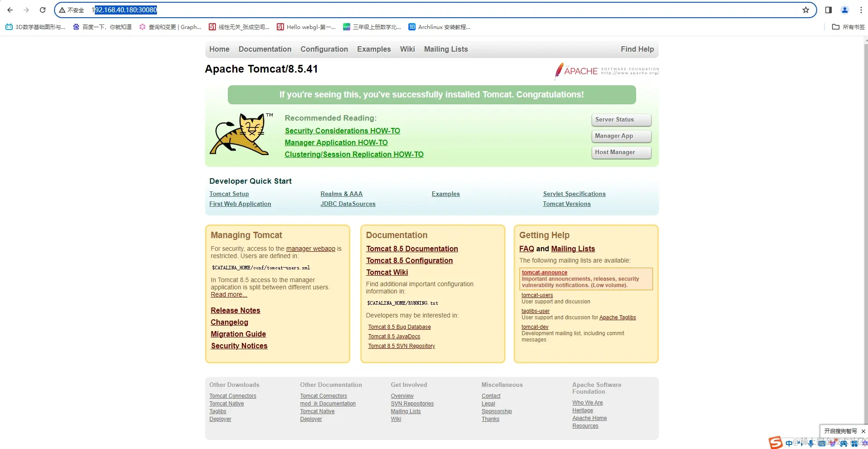Open Clustering/Session Replication HOW-TO link
This screenshot has width=868, height=449.
tap(354, 155)
